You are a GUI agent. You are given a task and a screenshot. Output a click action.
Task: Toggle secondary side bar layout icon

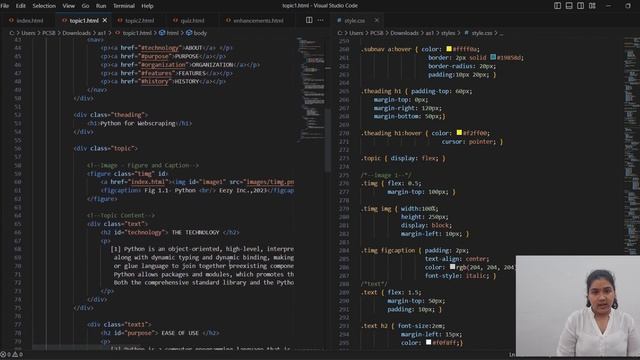[580, 6]
